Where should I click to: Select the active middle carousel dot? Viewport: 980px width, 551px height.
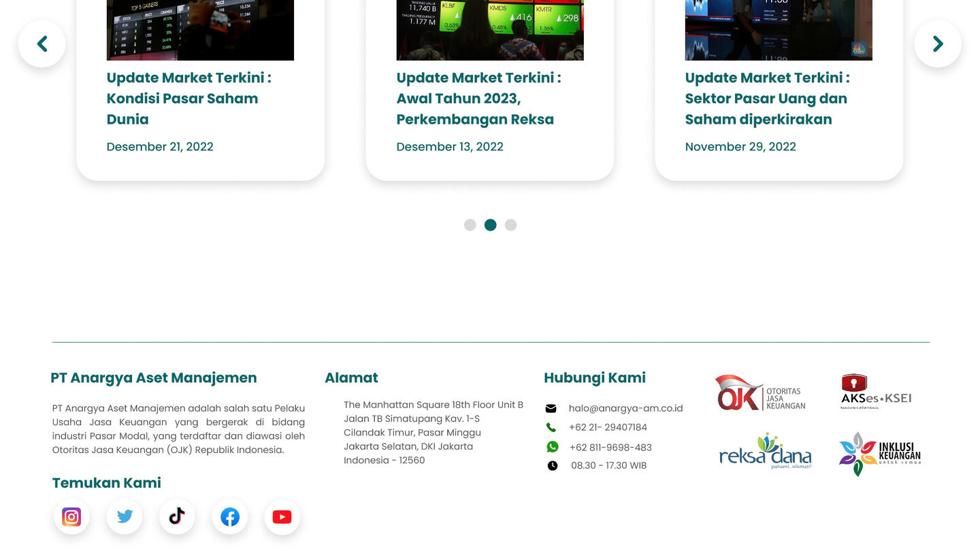(x=490, y=225)
